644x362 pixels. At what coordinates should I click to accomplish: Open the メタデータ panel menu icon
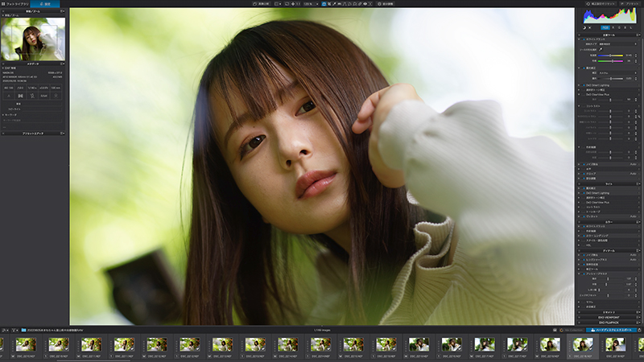click(62, 64)
